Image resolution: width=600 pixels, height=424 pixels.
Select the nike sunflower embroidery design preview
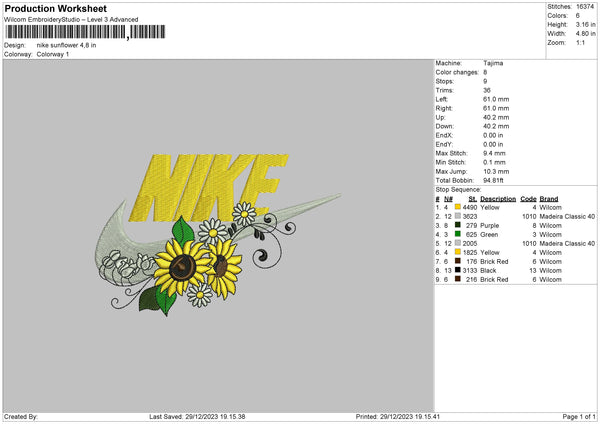218,235
